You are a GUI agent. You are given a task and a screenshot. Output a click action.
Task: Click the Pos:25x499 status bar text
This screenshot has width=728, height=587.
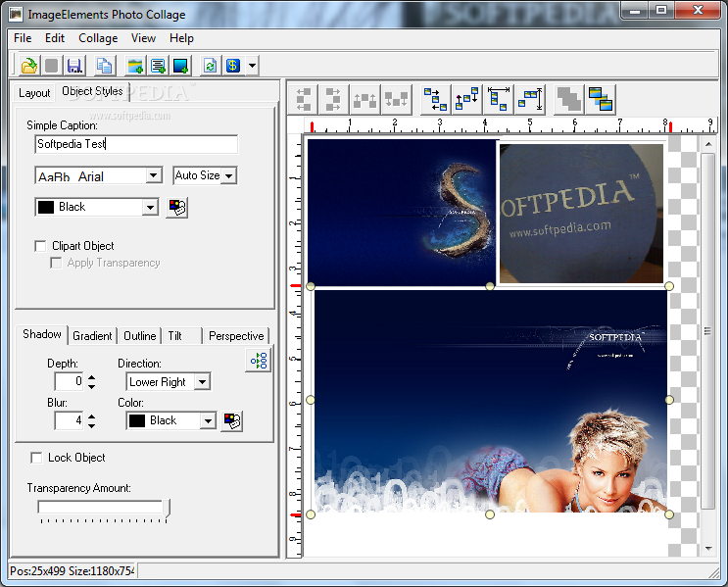(73, 570)
